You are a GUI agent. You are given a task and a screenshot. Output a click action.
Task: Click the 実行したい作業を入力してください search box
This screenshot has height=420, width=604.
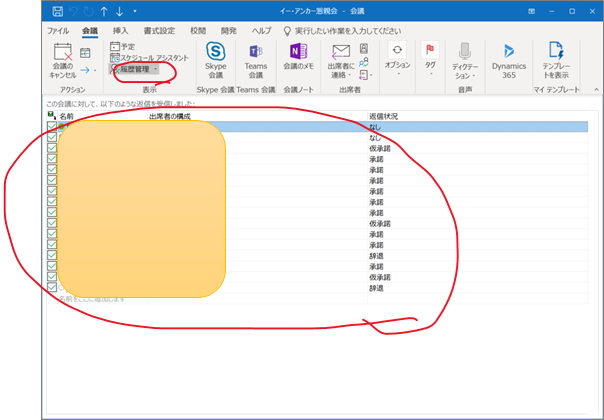pos(348,31)
